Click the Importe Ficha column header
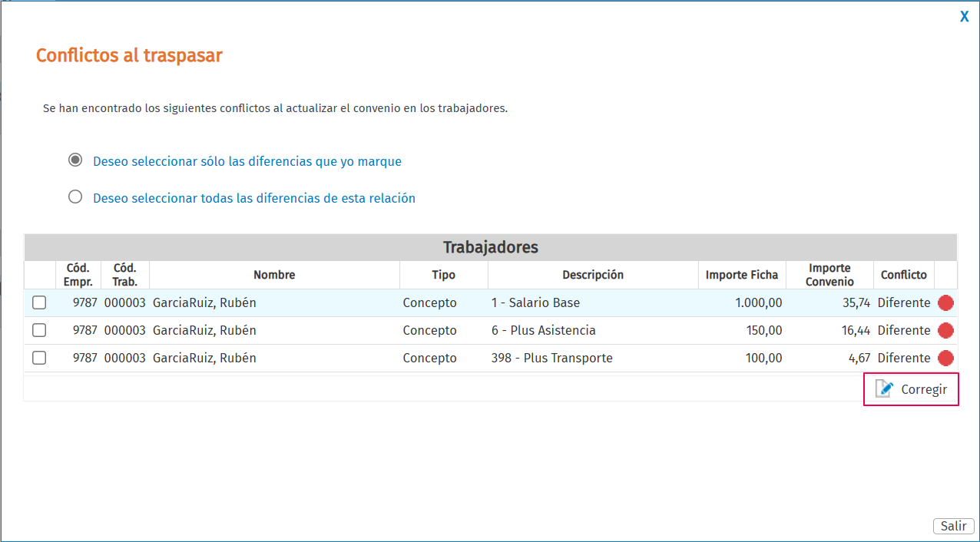Image resolution: width=980 pixels, height=542 pixels. pos(742,275)
